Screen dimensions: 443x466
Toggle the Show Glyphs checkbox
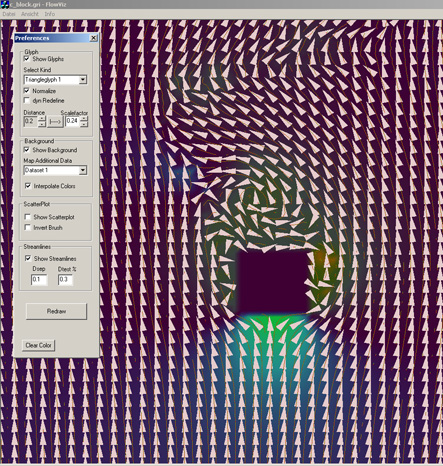tap(27, 59)
